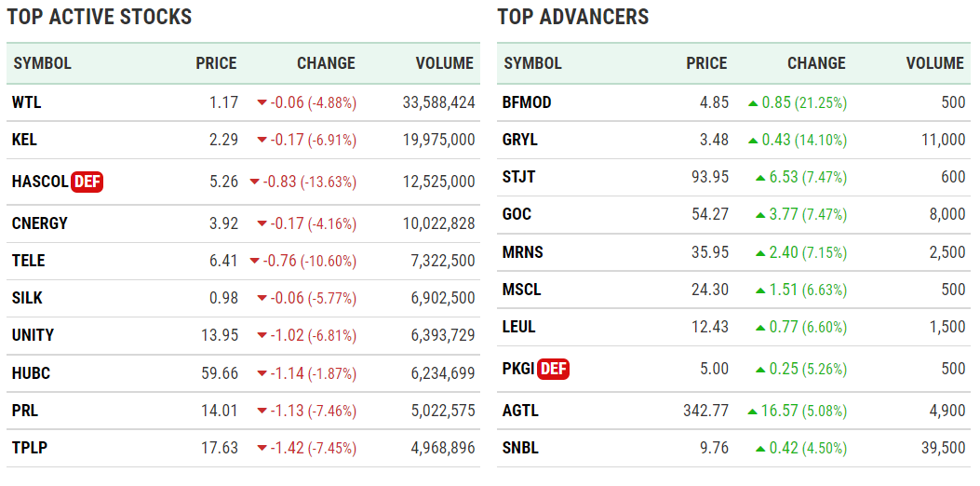Click the Top Advancers heading
The height and width of the screenshot is (486, 980).
coord(572,17)
